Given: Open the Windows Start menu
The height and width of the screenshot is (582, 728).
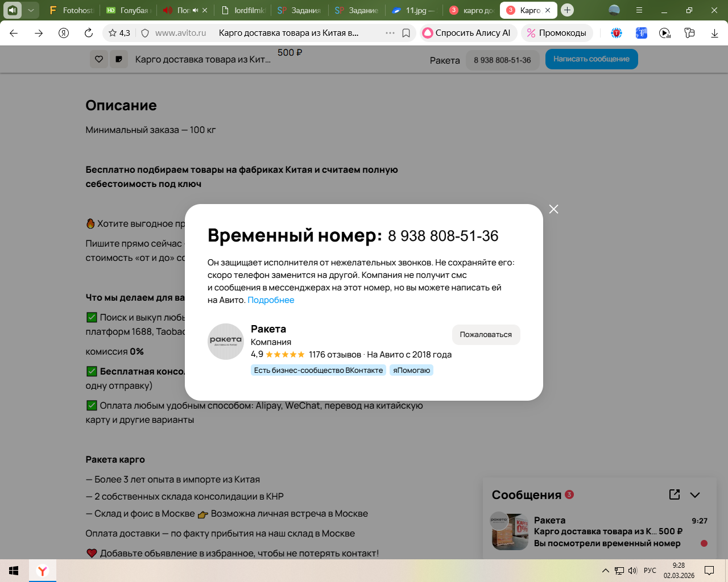Looking at the screenshot, I should click(14, 571).
